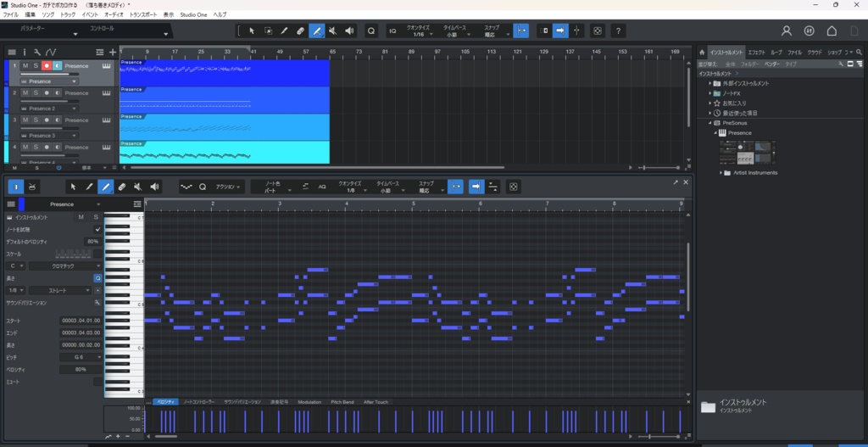This screenshot has height=447, width=868.
Task: Open the question mark help button
Action: (618, 31)
